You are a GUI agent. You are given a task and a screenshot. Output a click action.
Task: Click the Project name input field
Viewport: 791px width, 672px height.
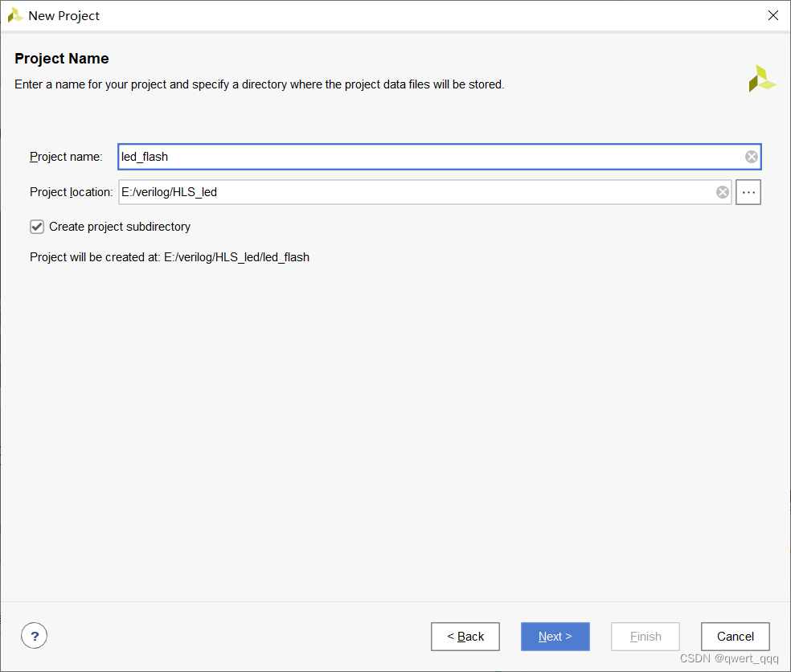pyautogui.click(x=440, y=157)
